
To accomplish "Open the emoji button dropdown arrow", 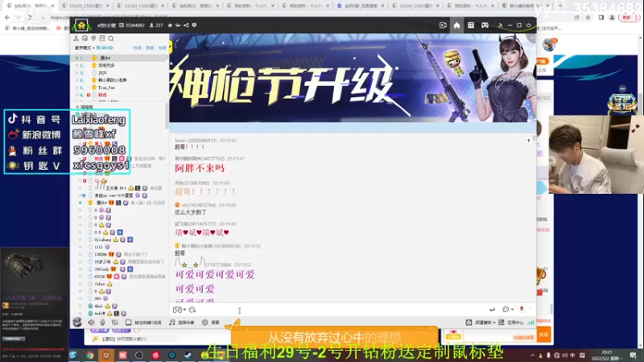I will pos(184,310).
